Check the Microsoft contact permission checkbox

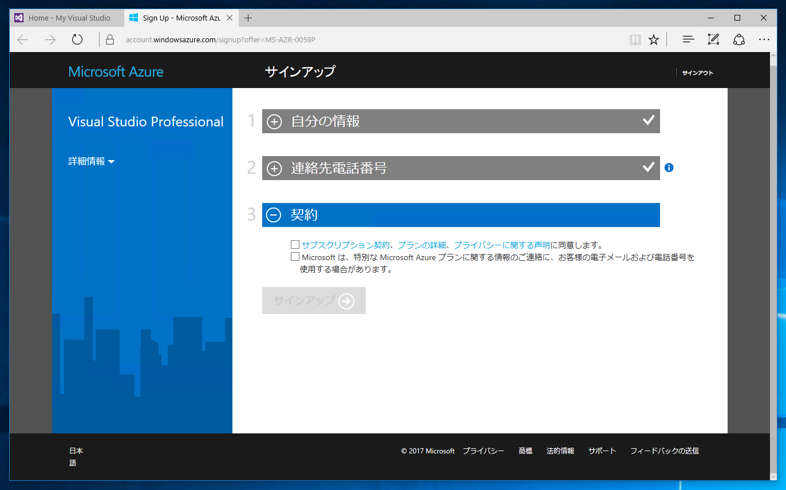(295, 257)
